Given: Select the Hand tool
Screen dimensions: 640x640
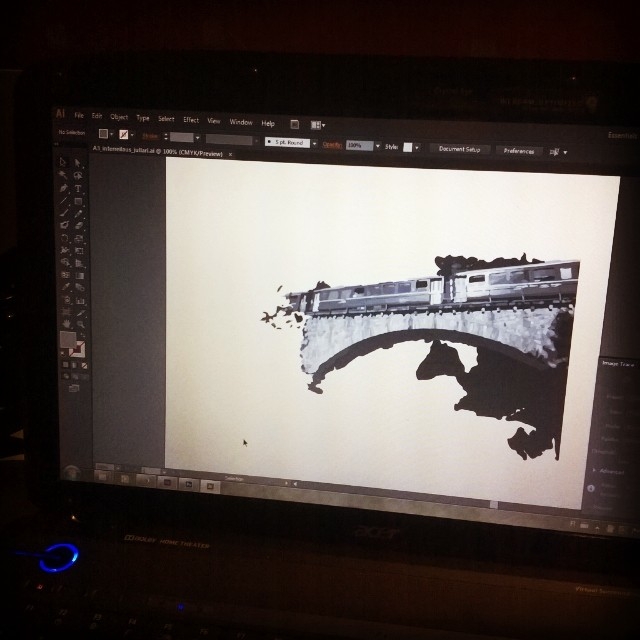Looking at the screenshot, I should coord(67,324).
